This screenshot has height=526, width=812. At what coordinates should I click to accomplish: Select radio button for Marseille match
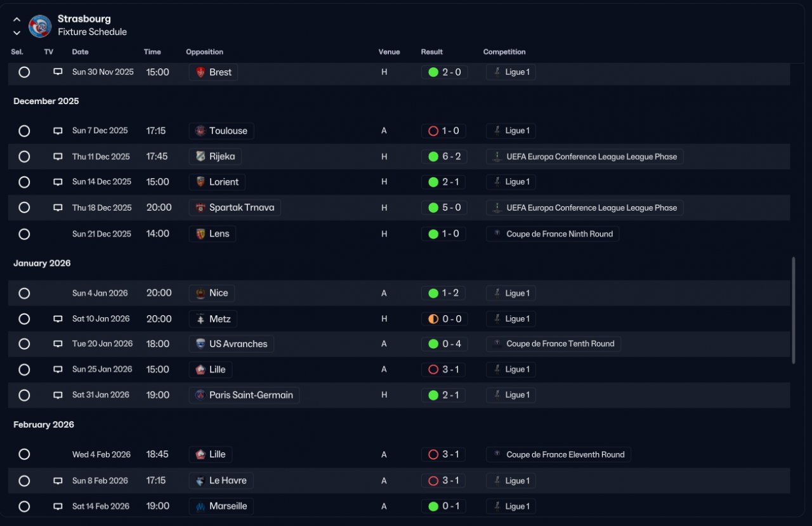click(x=24, y=506)
